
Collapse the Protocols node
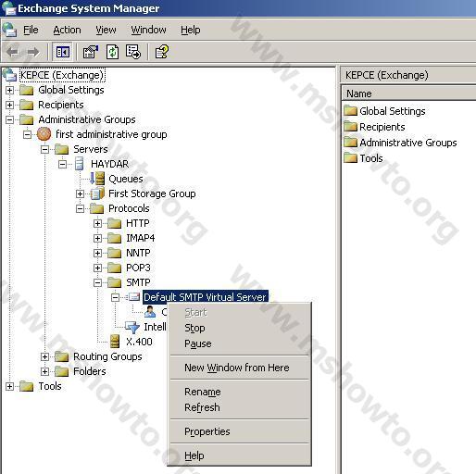80,208
